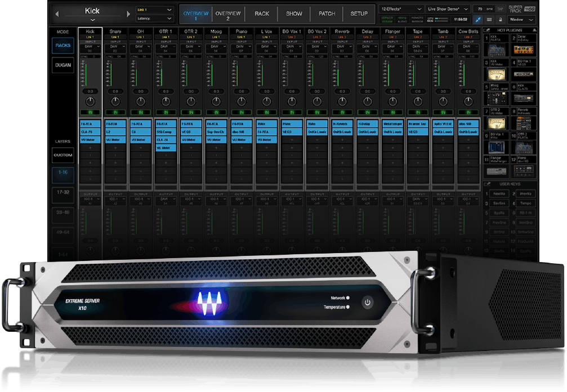Screen dimensions: 567x392
Task: Select the Dugan mode button
Action: click(x=63, y=65)
